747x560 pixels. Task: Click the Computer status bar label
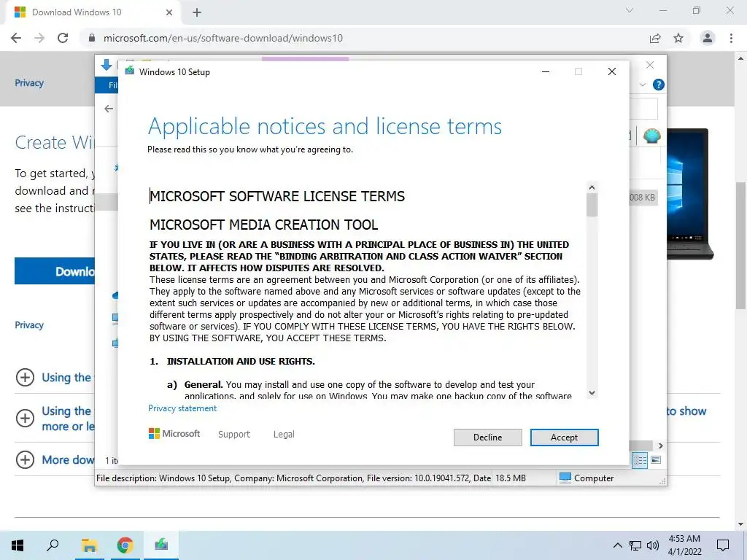[x=594, y=478]
